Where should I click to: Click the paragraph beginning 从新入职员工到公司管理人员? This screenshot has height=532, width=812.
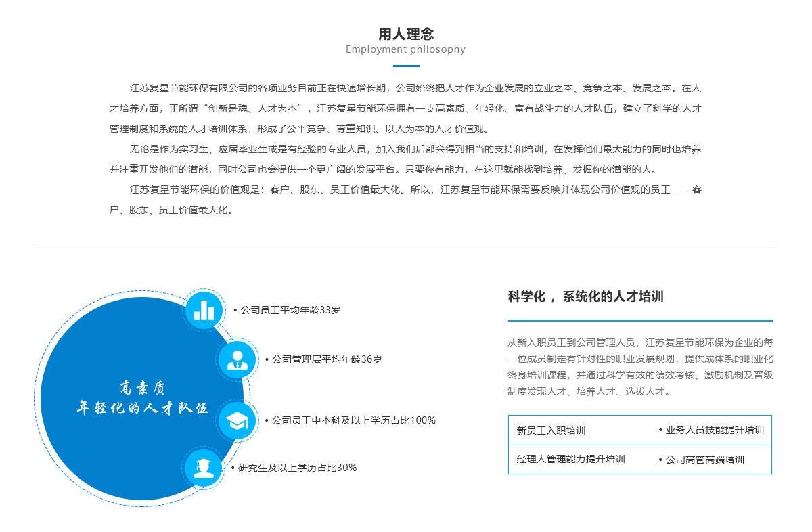[640, 366]
